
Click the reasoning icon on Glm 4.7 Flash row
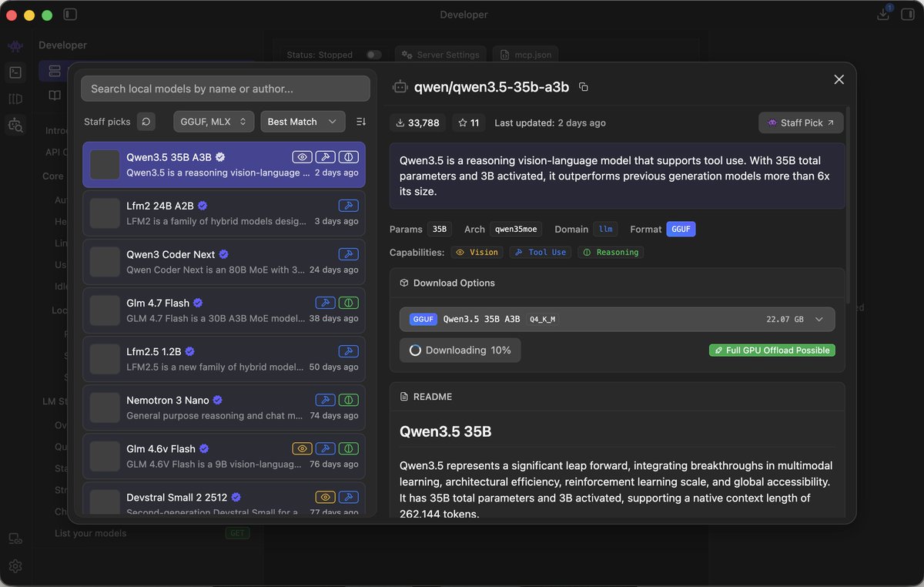coord(349,303)
